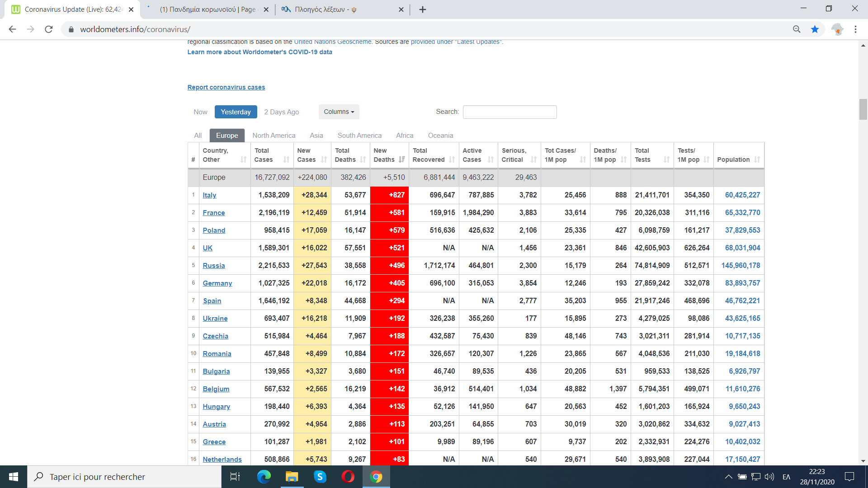This screenshot has height=488, width=868.
Task: Open Skype from taskbar
Action: pos(320,477)
